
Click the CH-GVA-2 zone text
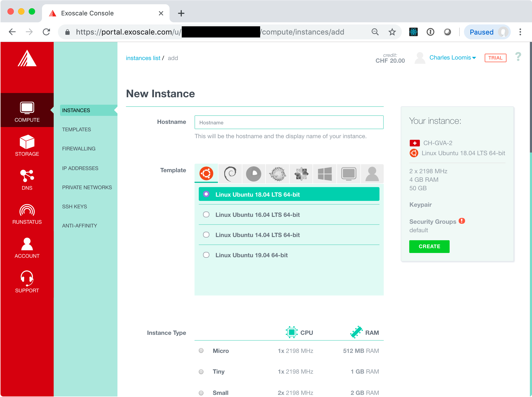[x=438, y=143]
